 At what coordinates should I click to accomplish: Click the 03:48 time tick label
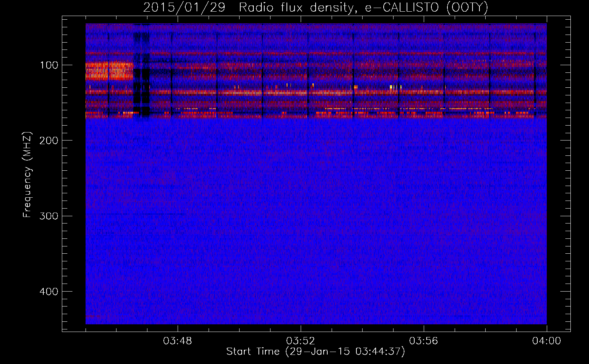tap(177, 341)
